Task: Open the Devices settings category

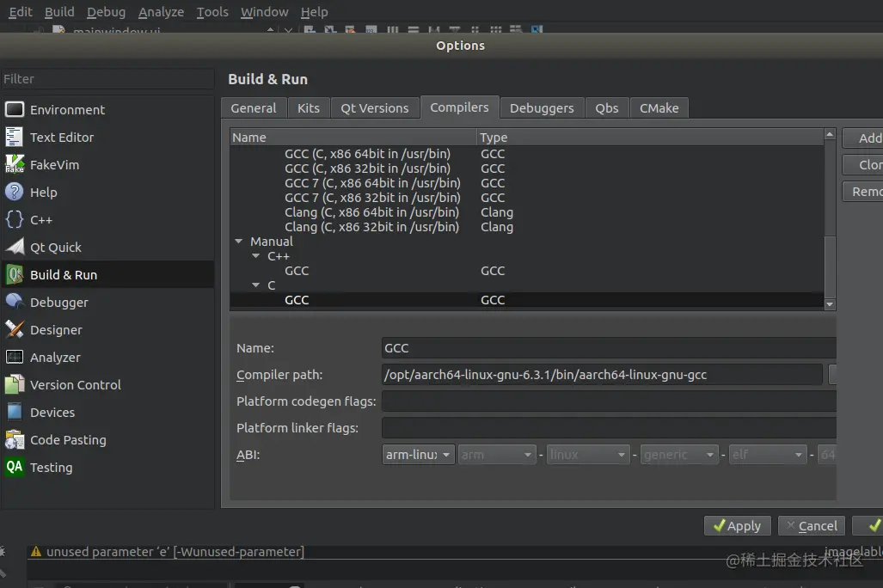Action: pyautogui.click(x=107, y=413)
